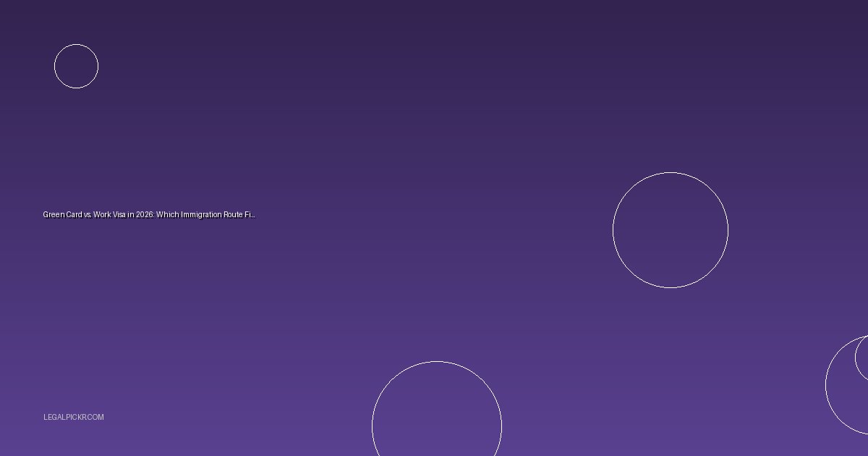Click the Green Card vs. Work Visa headline

click(x=149, y=215)
